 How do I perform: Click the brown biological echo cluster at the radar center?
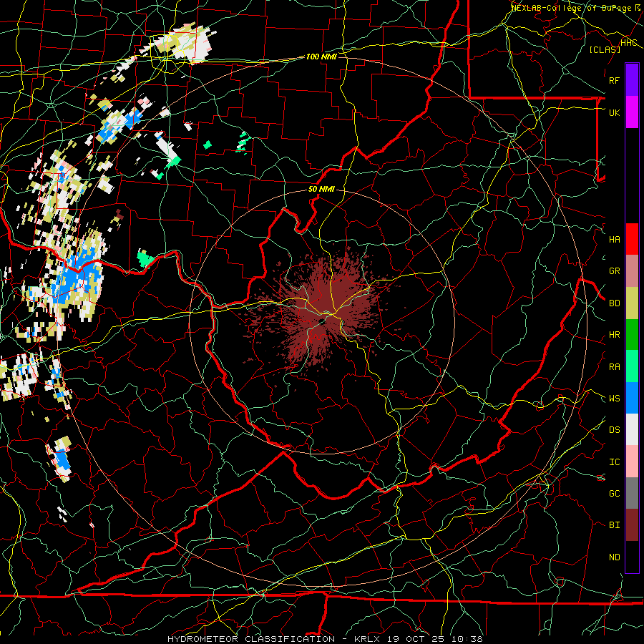click(x=324, y=310)
